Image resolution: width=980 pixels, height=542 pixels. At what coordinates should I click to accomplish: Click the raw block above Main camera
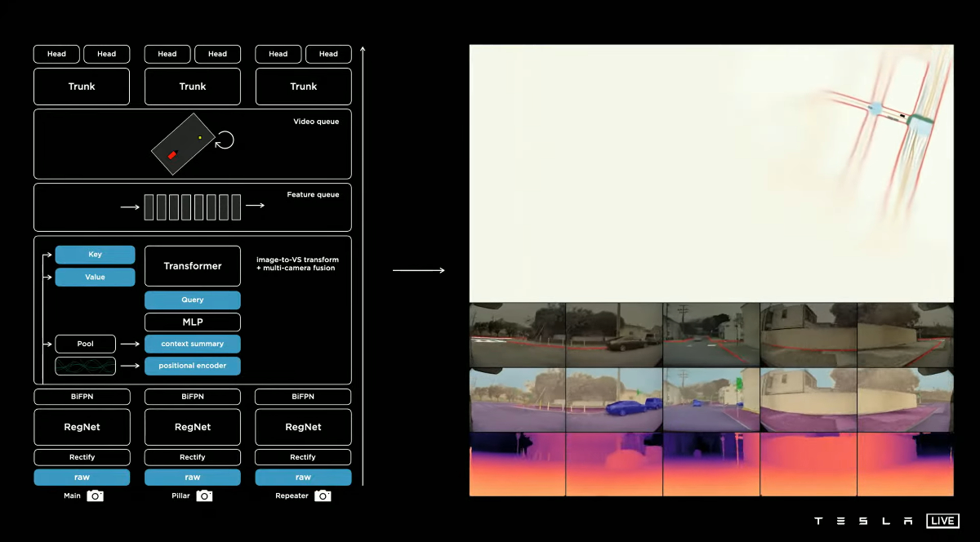point(82,478)
